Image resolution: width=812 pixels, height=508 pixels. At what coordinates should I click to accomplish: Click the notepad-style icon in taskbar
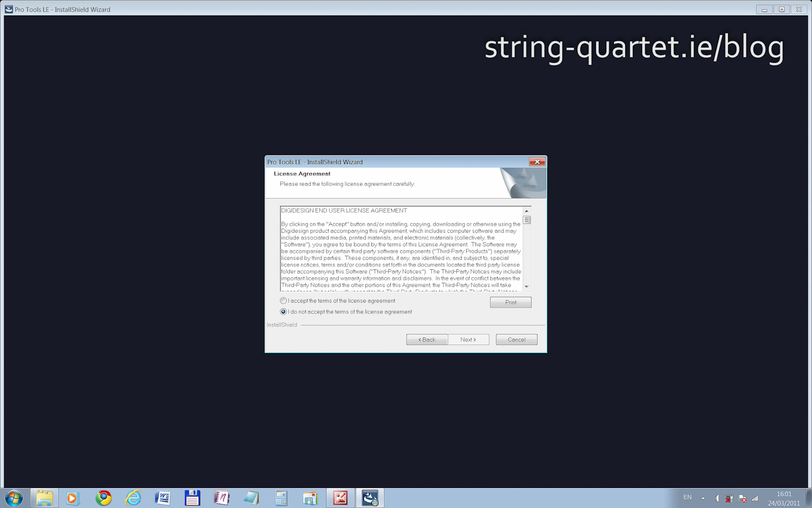(251, 498)
